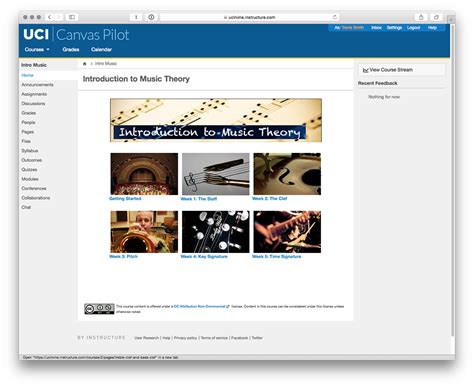This screenshot has width=474, height=387.
Task: Click the browser Back arrow button
Action: [x=50, y=17]
